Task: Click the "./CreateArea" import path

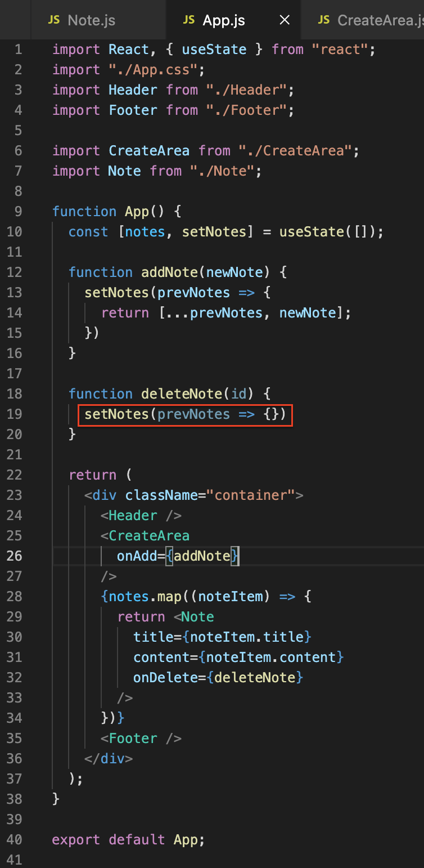Action: pos(295,150)
